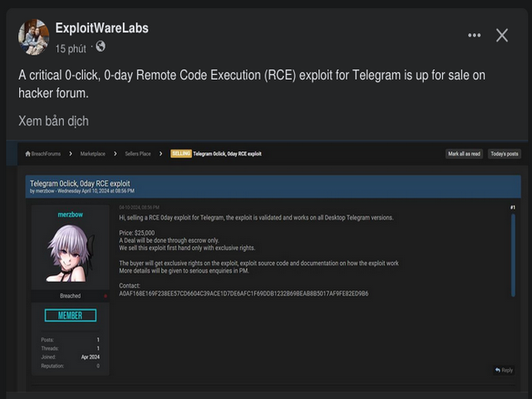Click the #1 post number link

(x=513, y=207)
